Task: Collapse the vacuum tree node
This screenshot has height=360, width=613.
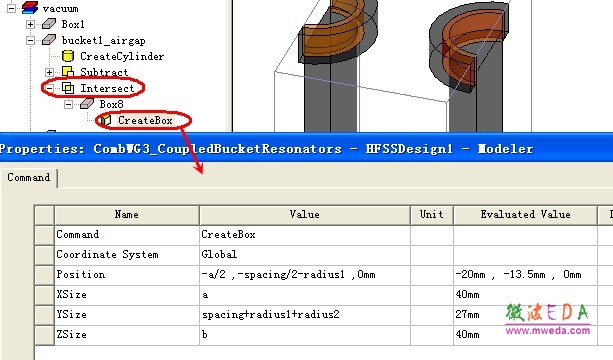Action: [11, 8]
